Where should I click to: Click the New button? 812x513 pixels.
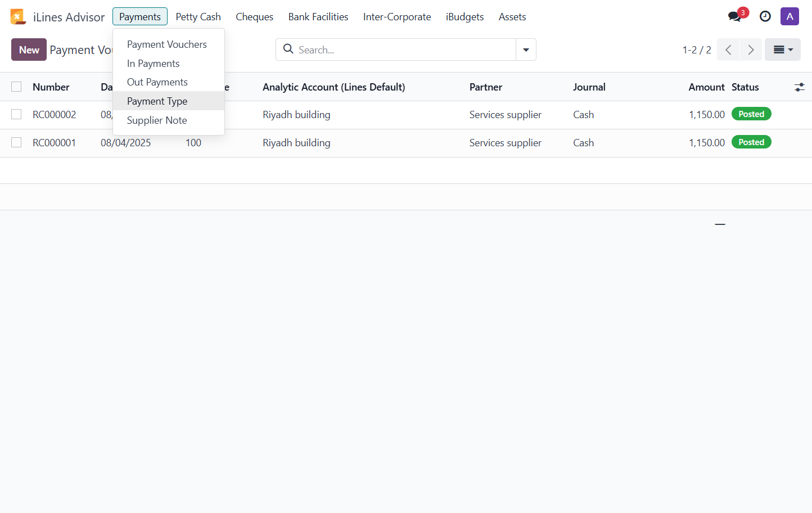pyautogui.click(x=29, y=49)
